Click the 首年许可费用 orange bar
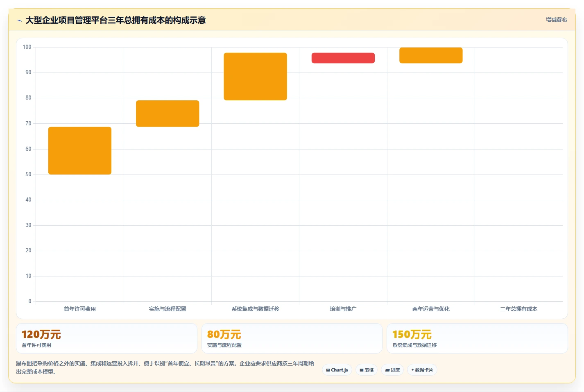The width and height of the screenshot is (584, 392). [80, 151]
